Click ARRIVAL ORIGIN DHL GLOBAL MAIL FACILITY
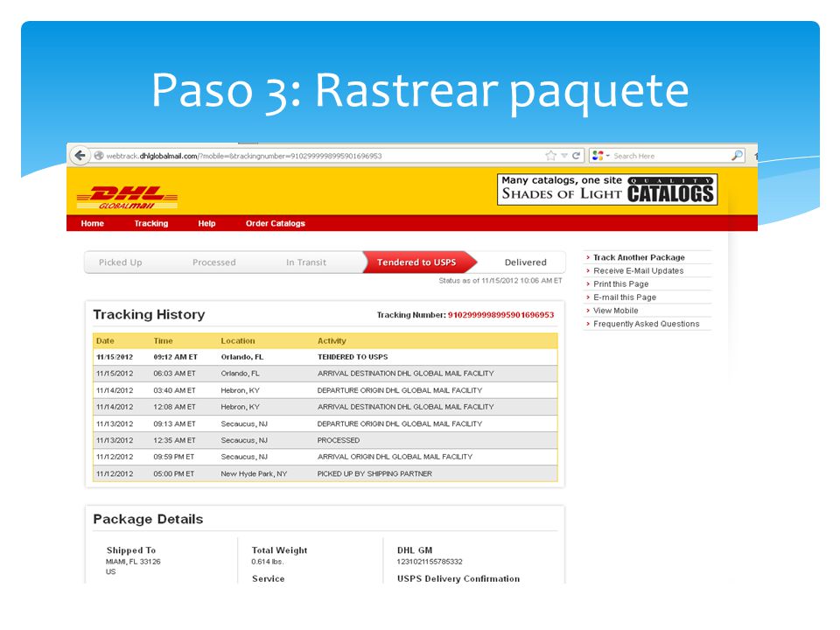The height and width of the screenshot is (630, 840). point(395,457)
